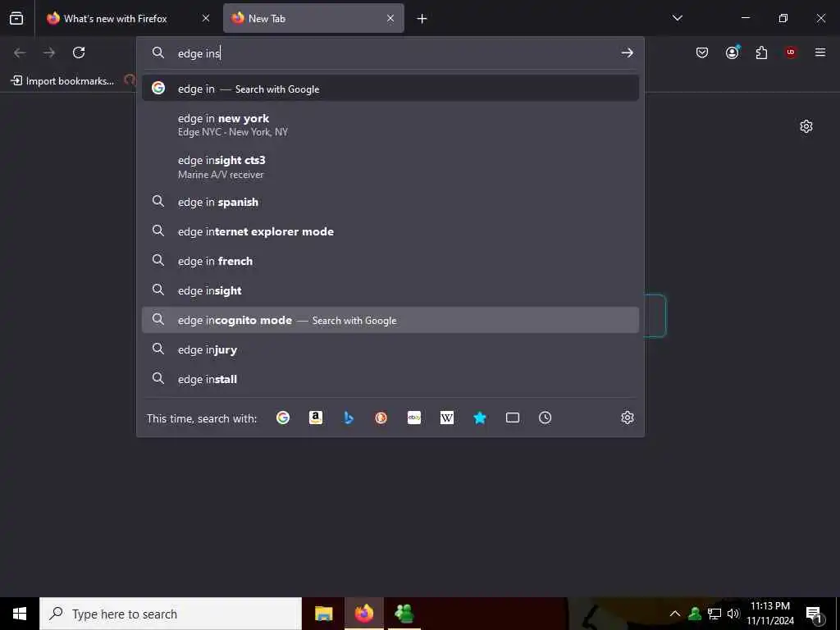The height and width of the screenshot is (630, 840).
Task: Open New Tab page personalize gear
Action: (x=806, y=126)
